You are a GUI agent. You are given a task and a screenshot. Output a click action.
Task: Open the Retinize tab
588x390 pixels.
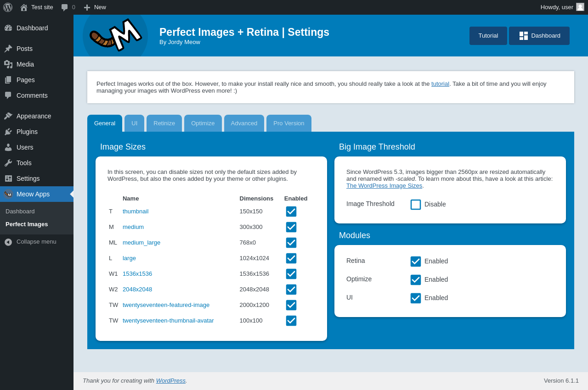164,123
